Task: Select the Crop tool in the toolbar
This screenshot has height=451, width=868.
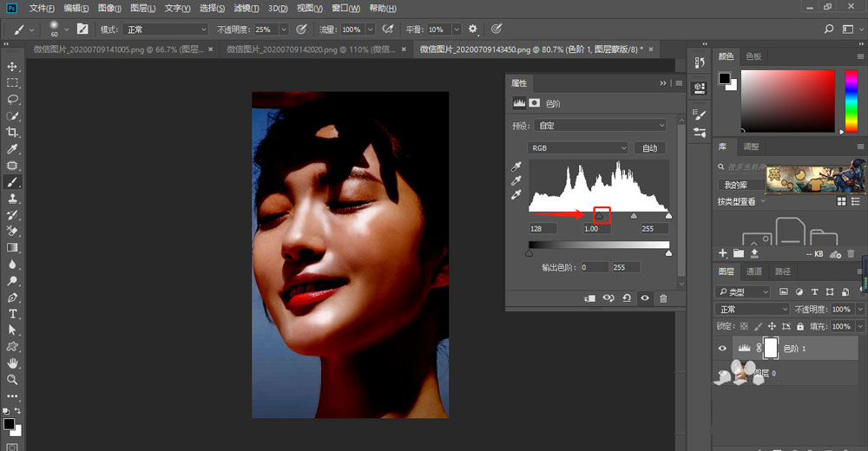Action: [x=12, y=132]
